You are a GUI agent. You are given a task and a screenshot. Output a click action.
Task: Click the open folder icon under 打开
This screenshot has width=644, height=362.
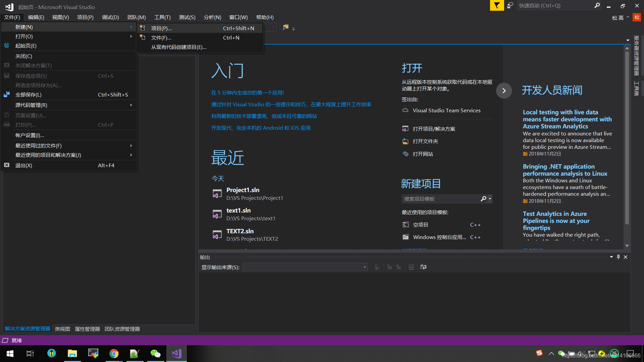(x=405, y=141)
